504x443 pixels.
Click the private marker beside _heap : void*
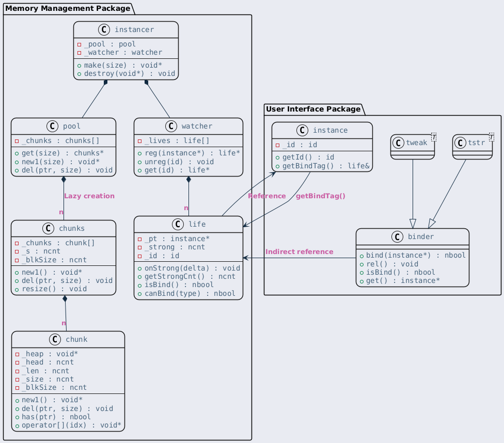(x=18, y=354)
